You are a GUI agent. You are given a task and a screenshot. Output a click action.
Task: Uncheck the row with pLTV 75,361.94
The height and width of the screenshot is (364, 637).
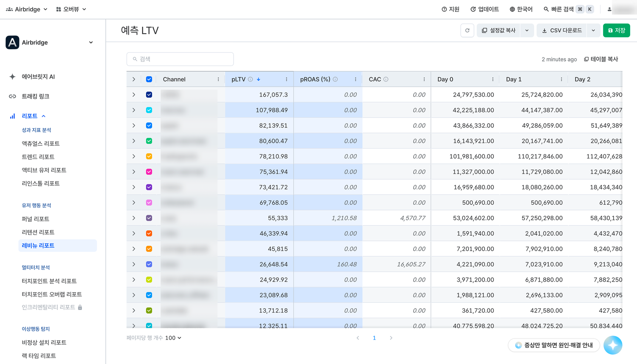point(149,172)
